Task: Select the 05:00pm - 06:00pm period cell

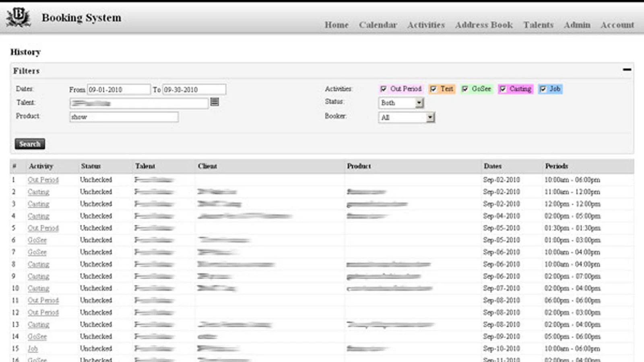Action: [572, 337]
